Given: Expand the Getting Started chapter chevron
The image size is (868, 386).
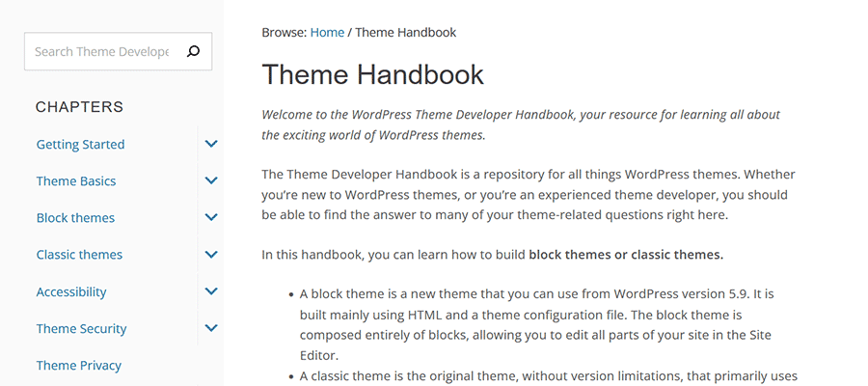Looking at the screenshot, I should pos(211,145).
